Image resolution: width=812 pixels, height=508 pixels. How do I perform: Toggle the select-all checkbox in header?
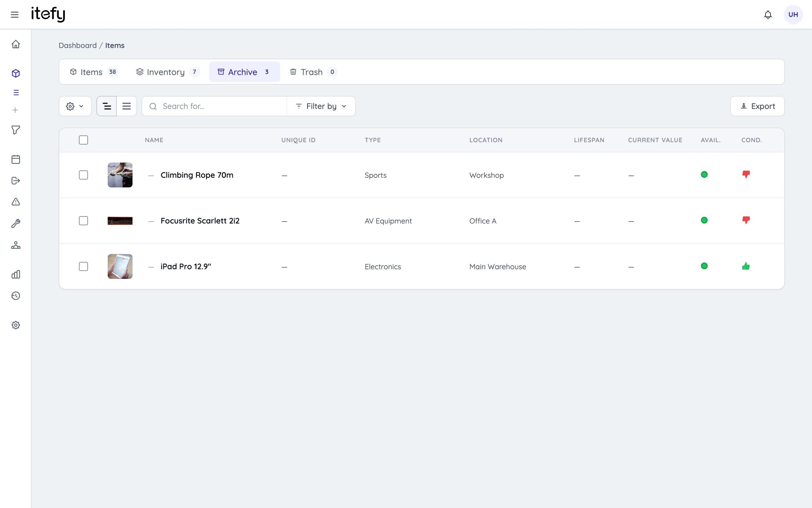(83, 140)
